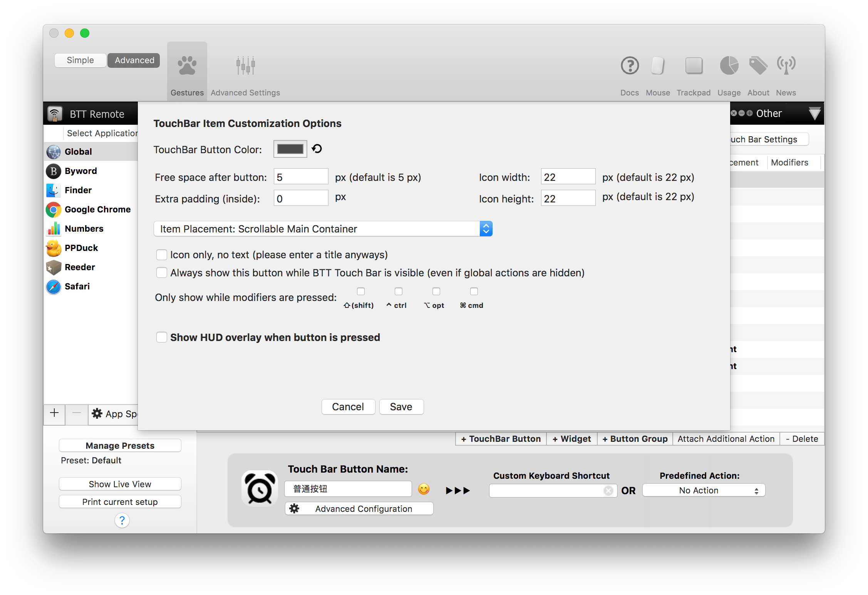Open Item Placement dropdown
The height and width of the screenshot is (595, 868).
pos(323,229)
